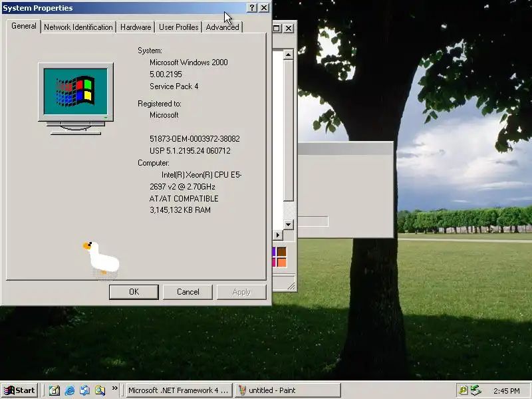Switch to untitled - Paint taskbar button
The image size is (532, 399).
point(288,390)
